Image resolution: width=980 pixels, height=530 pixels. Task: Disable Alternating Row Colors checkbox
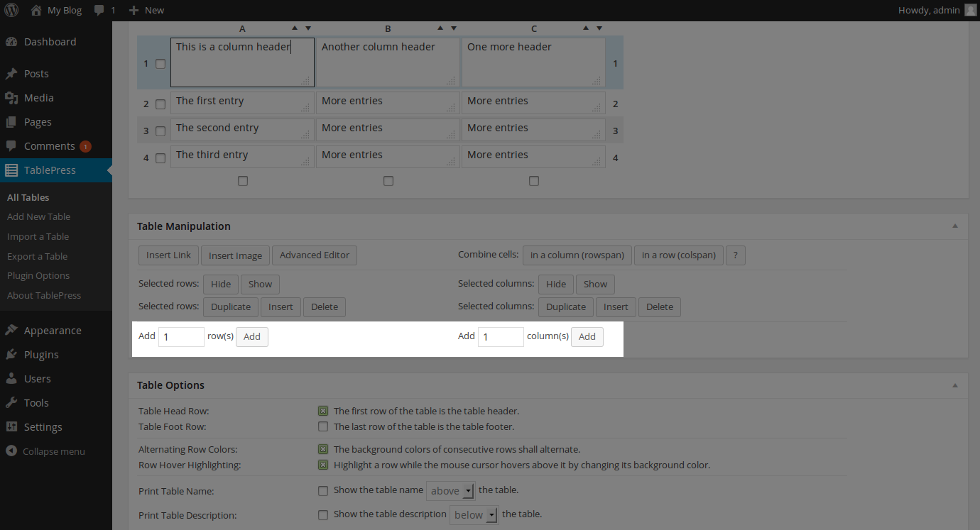[x=323, y=449]
